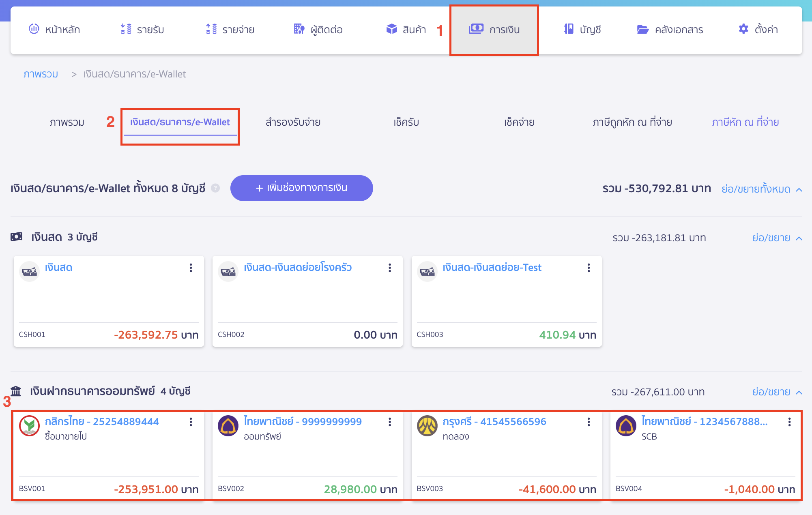This screenshot has width=812, height=515.
Task: Open the เงินสด-เงินสดย่อยโรงครัว account card
Action: [x=297, y=268]
